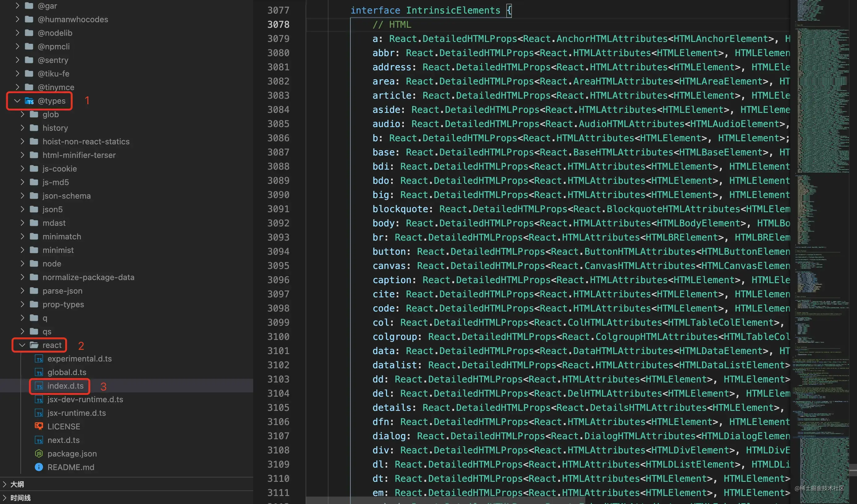Click the TS icon beside next.d.ts
The image size is (857, 504).
(x=39, y=440)
